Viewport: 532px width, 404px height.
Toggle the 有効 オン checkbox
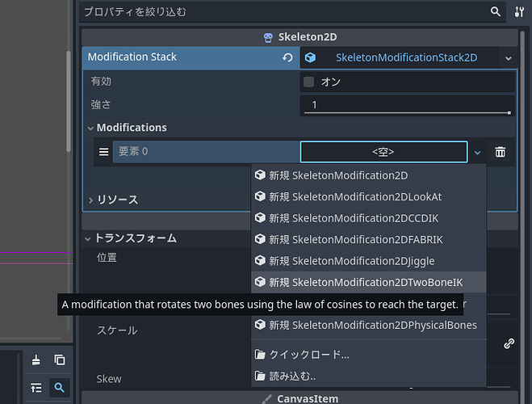[308, 82]
